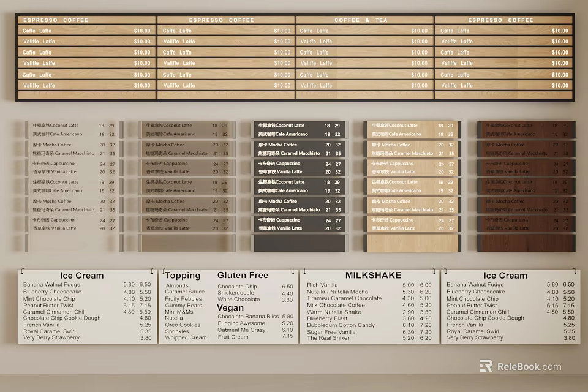
Task: Click Nutella / Nutella Mocha milkshake
Action: [x=337, y=292]
